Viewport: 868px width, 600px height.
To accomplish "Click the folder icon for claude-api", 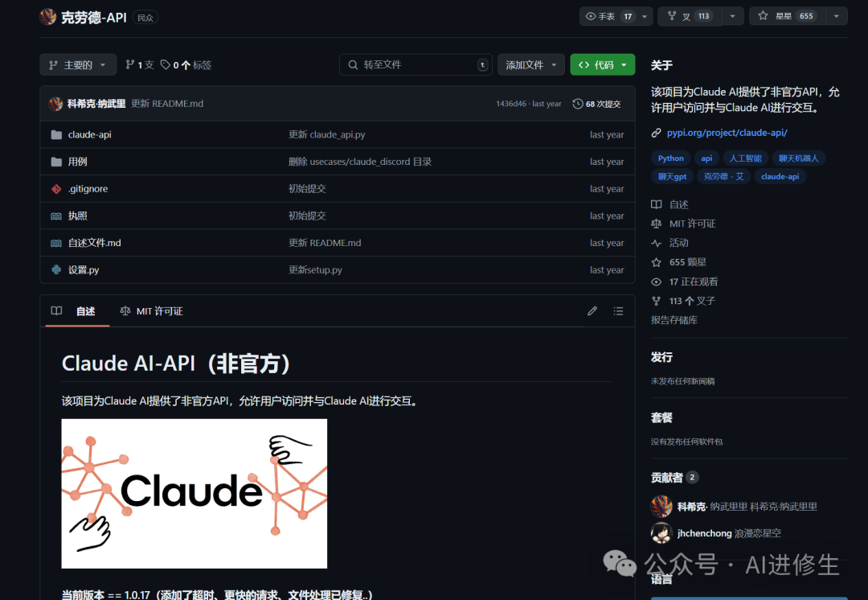I will 56,134.
